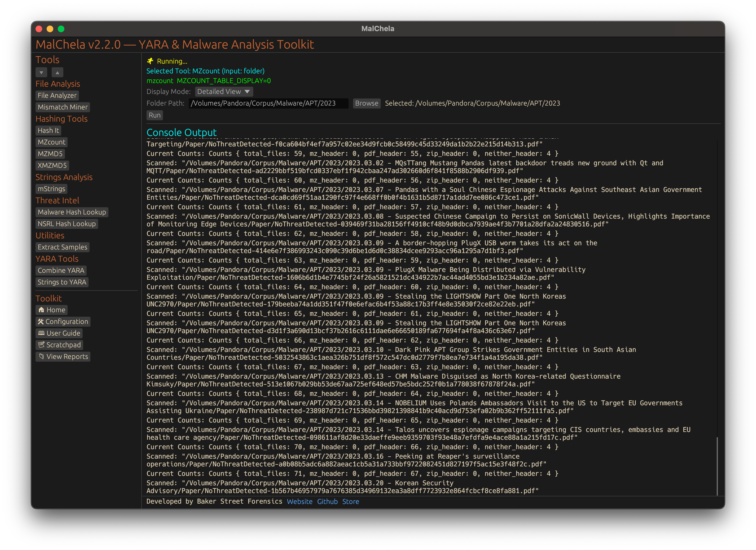Expand tools with the up arrow button

pyautogui.click(x=57, y=72)
